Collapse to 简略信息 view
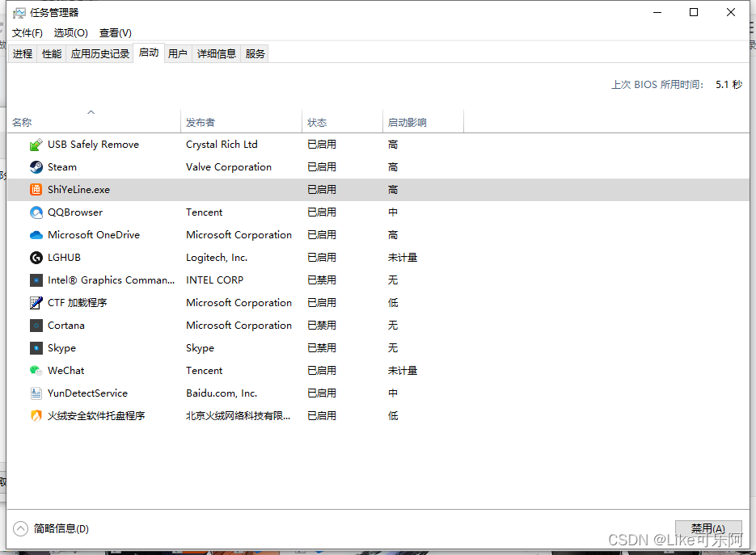This screenshot has width=756, height=555. point(51,528)
